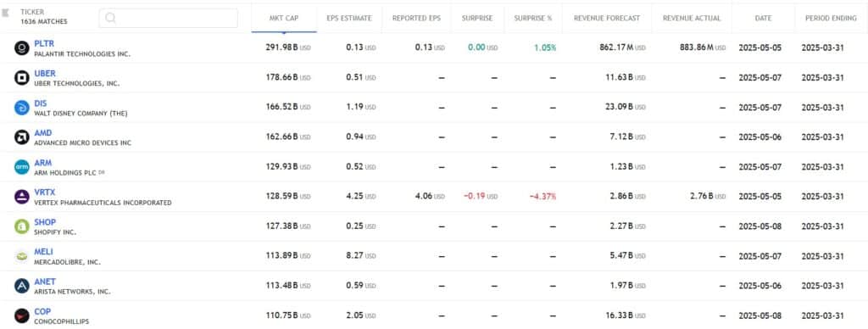Image resolution: width=868 pixels, height=329 pixels.
Task: Click Palantir revenue forecast 862.17 M
Action: [622, 47]
